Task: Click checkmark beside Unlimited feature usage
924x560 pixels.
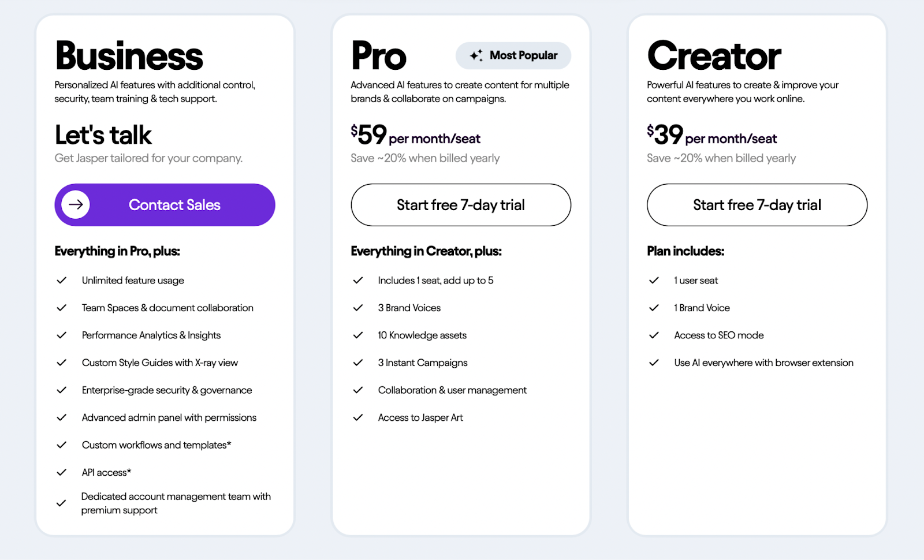Action: click(61, 280)
